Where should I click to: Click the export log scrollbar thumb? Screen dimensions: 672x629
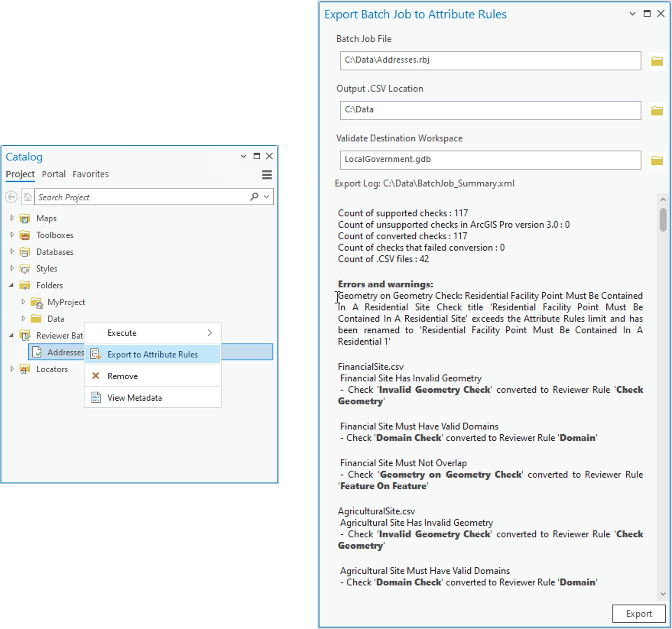663,220
